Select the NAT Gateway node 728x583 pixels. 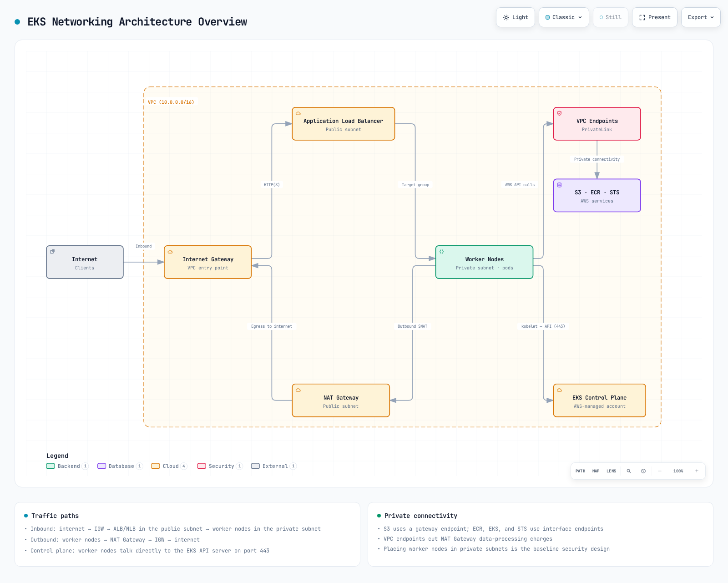tap(341, 400)
